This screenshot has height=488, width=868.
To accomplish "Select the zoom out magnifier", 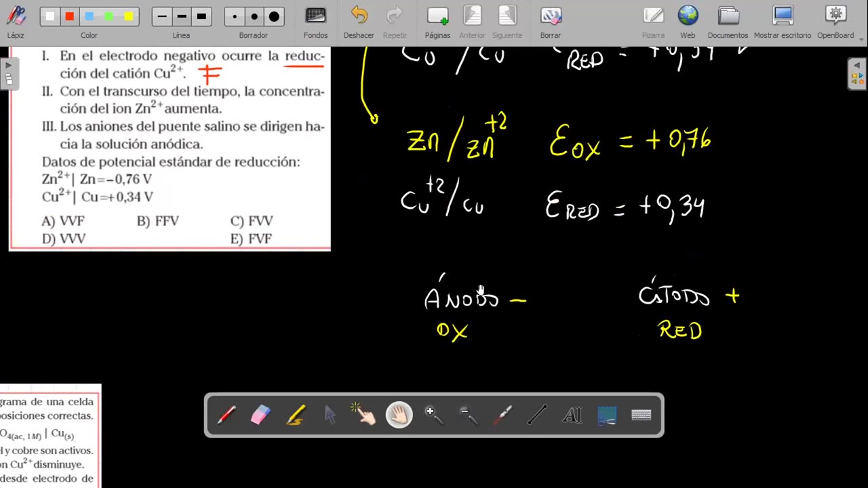I will pyautogui.click(x=469, y=415).
